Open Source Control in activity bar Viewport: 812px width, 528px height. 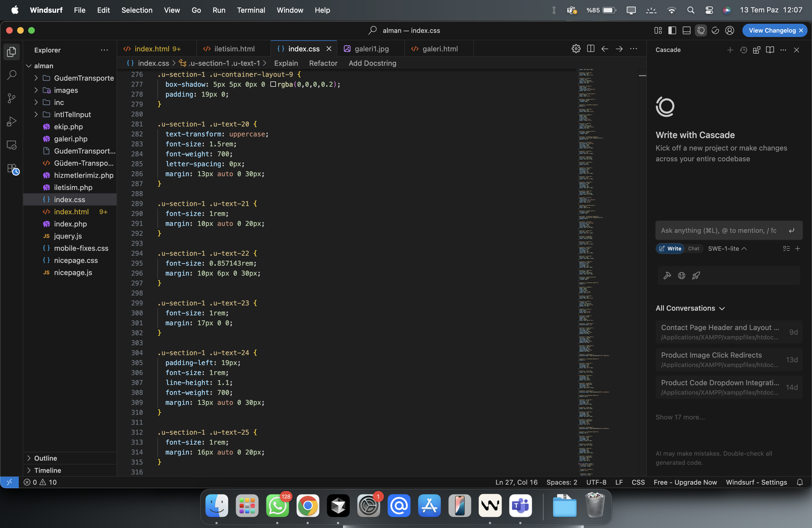tap(12, 98)
